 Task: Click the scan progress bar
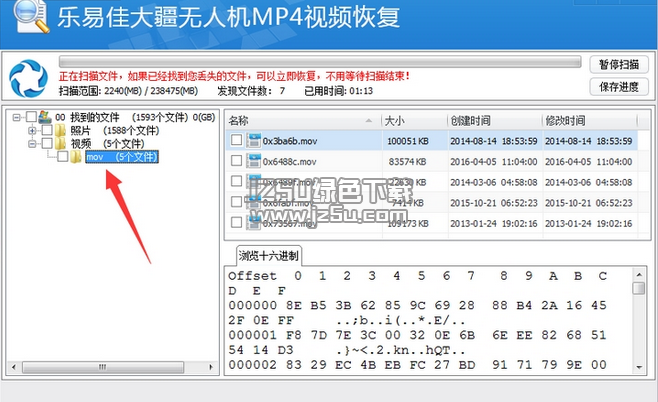tap(320, 62)
